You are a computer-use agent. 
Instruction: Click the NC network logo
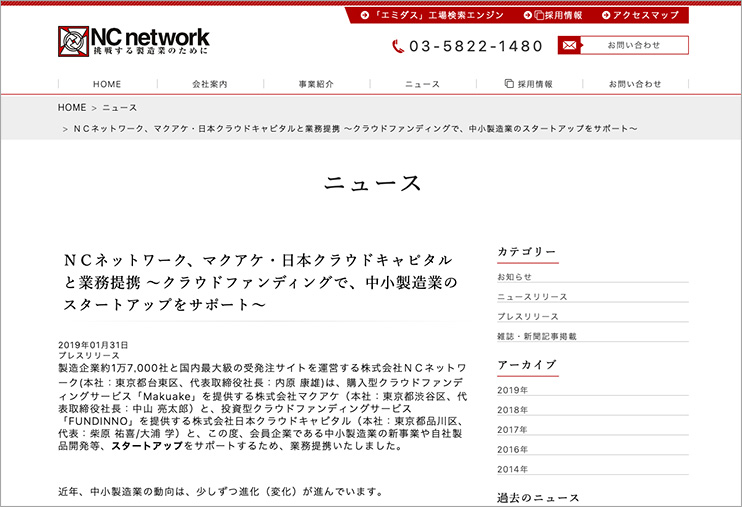pos(133,42)
